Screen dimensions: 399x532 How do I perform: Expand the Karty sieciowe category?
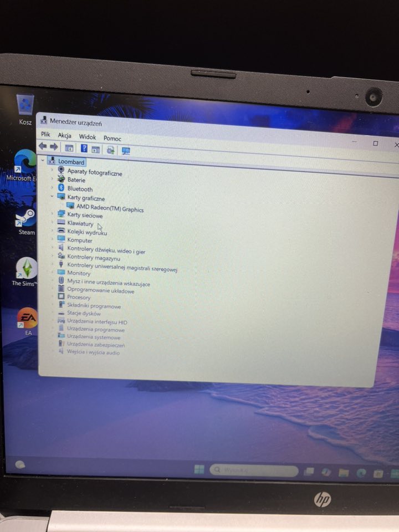pyautogui.click(x=53, y=214)
